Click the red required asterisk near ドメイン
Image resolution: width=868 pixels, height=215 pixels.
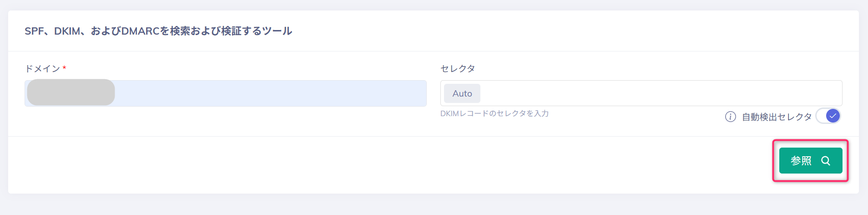(65, 68)
